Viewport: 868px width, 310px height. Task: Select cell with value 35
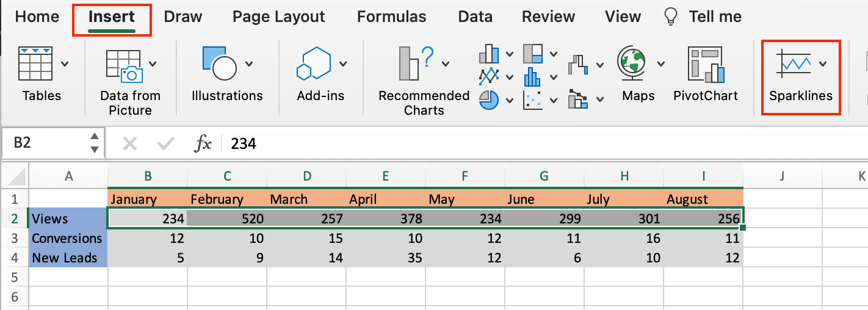[x=386, y=258]
